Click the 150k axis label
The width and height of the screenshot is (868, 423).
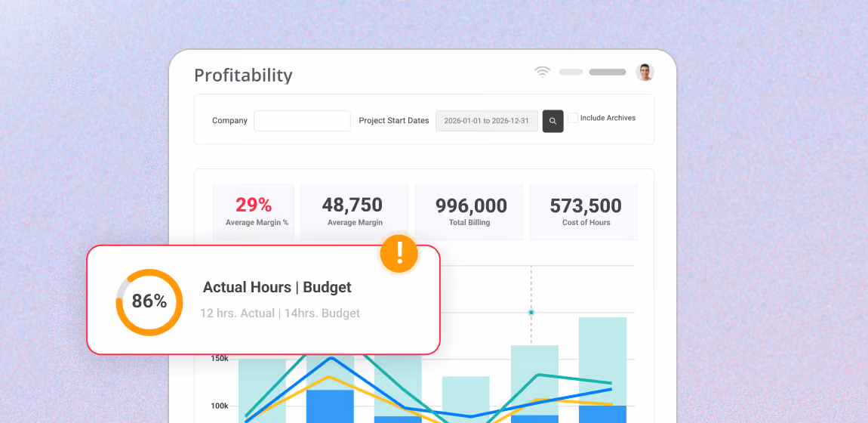pos(219,358)
